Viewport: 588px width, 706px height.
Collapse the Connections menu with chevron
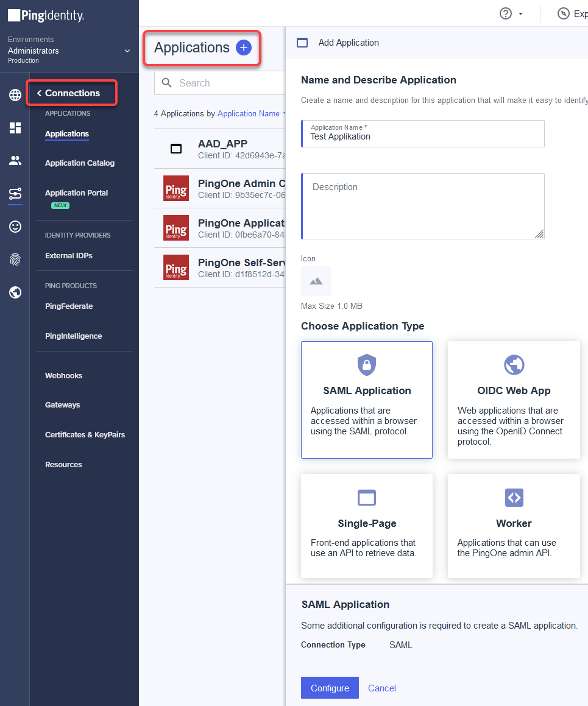coord(40,93)
